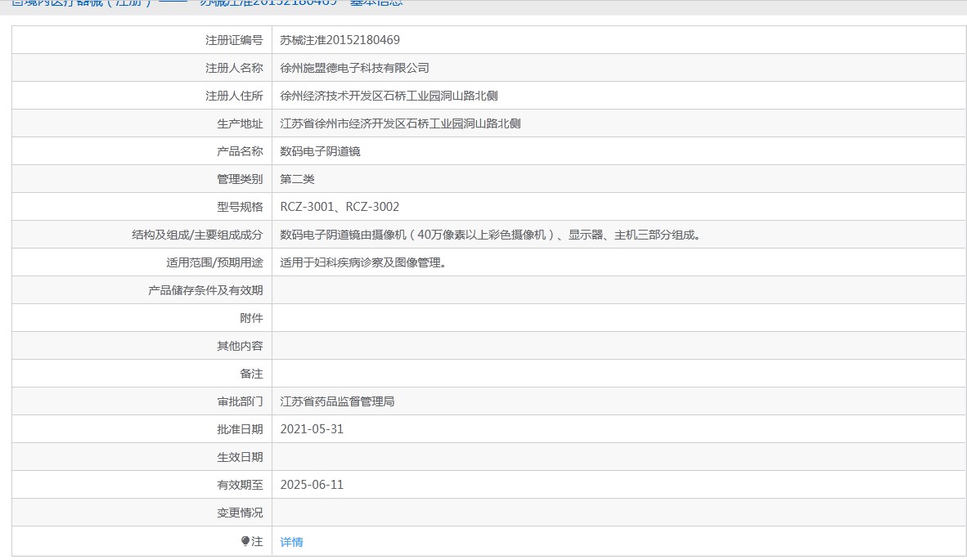Select approval date 2021-05-31
The width and height of the screenshot is (967, 560).
312,429
